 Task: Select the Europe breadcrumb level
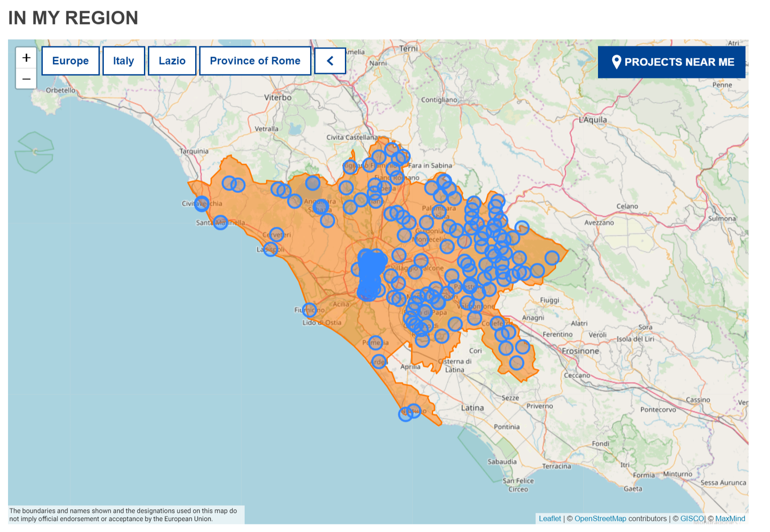[70, 61]
